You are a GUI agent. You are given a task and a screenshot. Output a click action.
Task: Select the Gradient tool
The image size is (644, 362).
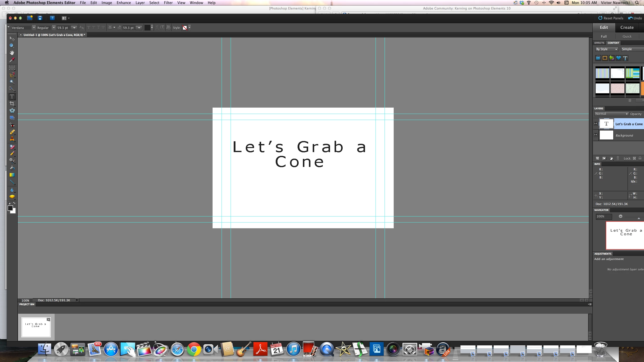12,175
